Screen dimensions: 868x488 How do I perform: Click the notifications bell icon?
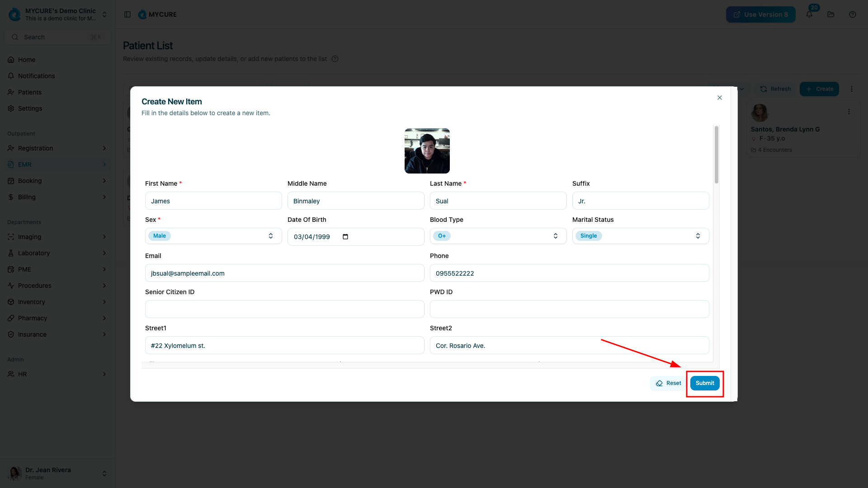tap(809, 14)
